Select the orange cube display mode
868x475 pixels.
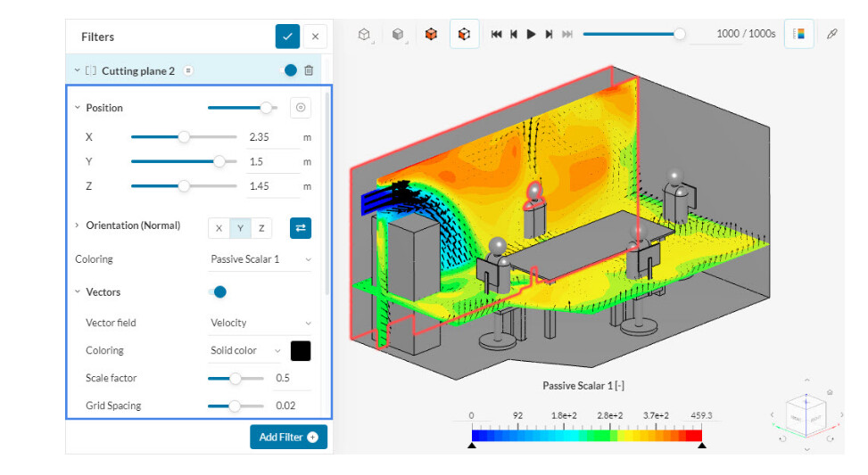(x=431, y=34)
